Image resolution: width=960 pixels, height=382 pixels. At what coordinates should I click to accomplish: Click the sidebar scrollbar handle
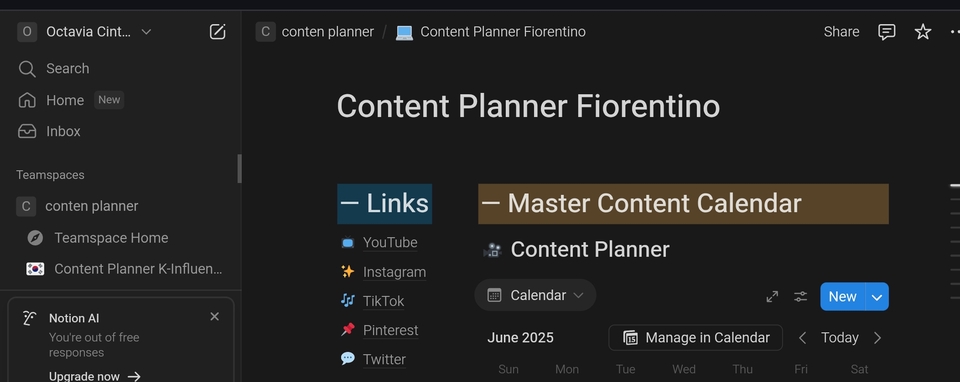[239, 169]
